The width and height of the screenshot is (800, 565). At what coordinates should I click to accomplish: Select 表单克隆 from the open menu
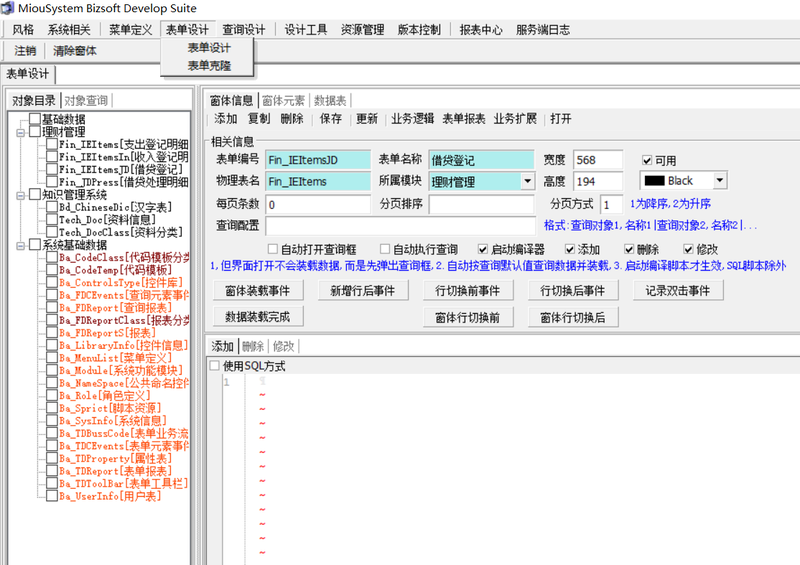[209, 66]
